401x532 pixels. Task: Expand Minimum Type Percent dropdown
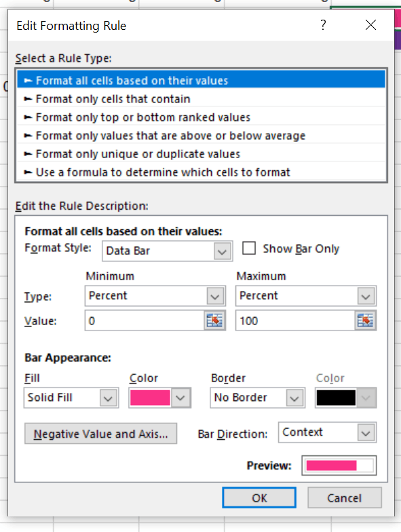(155, 296)
